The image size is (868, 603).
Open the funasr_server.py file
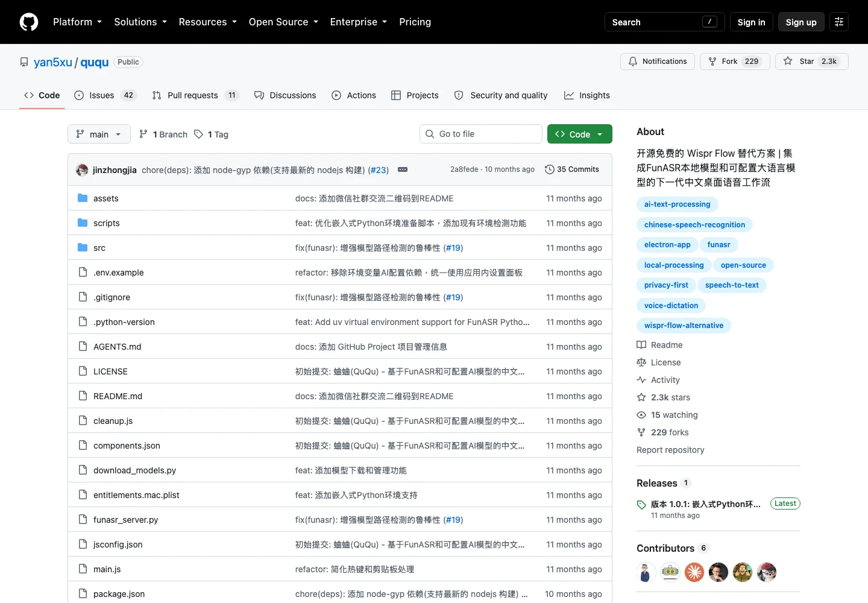click(x=125, y=520)
